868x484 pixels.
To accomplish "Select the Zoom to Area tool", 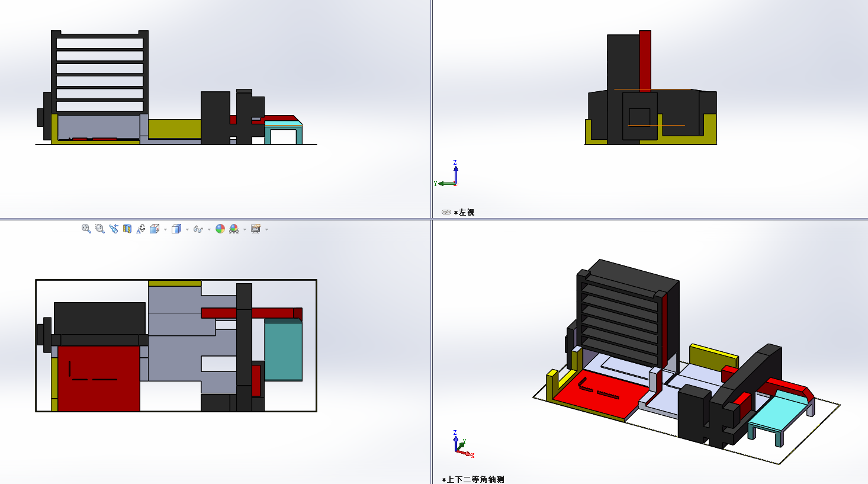I will coord(100,229).
